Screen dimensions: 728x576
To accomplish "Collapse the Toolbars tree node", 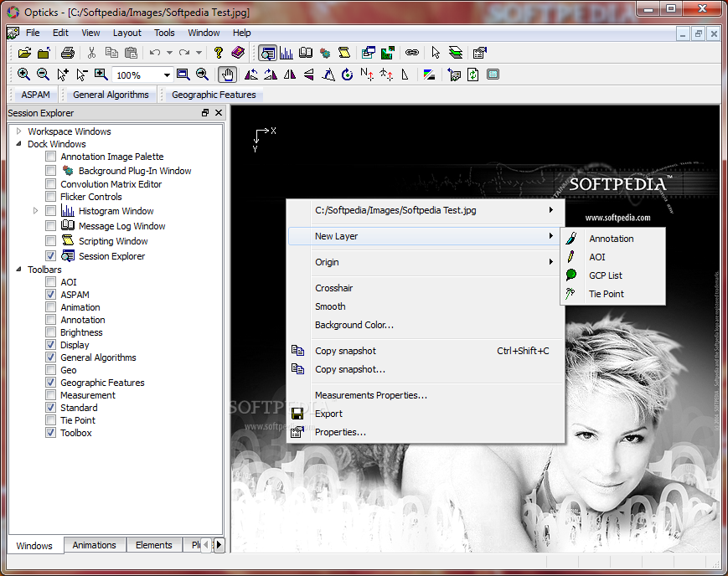I will (19, 270).
